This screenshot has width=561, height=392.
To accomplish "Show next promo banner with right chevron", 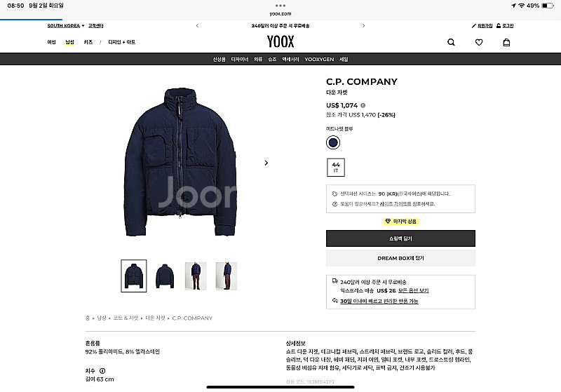I will (363, 26).
